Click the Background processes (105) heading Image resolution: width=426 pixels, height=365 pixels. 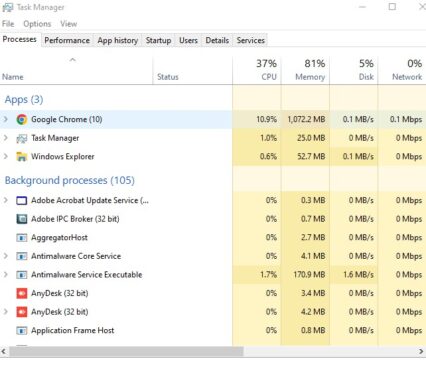click(70, 180)
